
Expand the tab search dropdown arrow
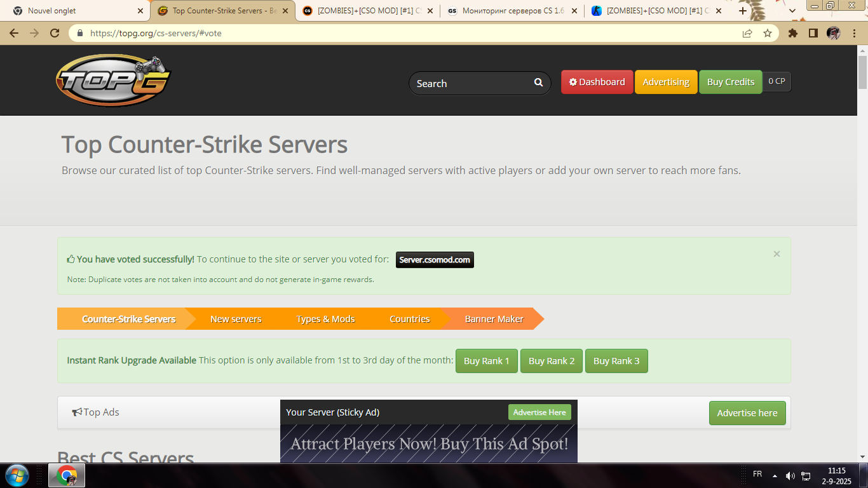[x=792, y=11]
